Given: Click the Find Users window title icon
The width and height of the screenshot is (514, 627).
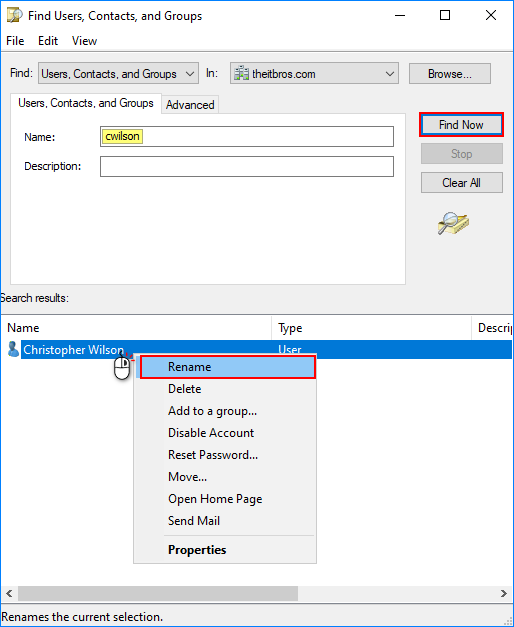Looking at the screenshot, I should click(x=15, y=15).
